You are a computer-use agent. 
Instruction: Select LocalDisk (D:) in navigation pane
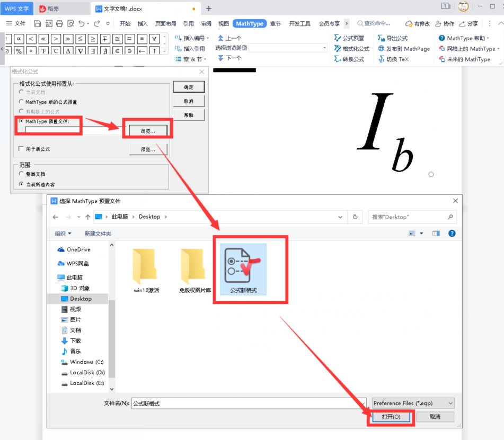click(x=83, y=373)
